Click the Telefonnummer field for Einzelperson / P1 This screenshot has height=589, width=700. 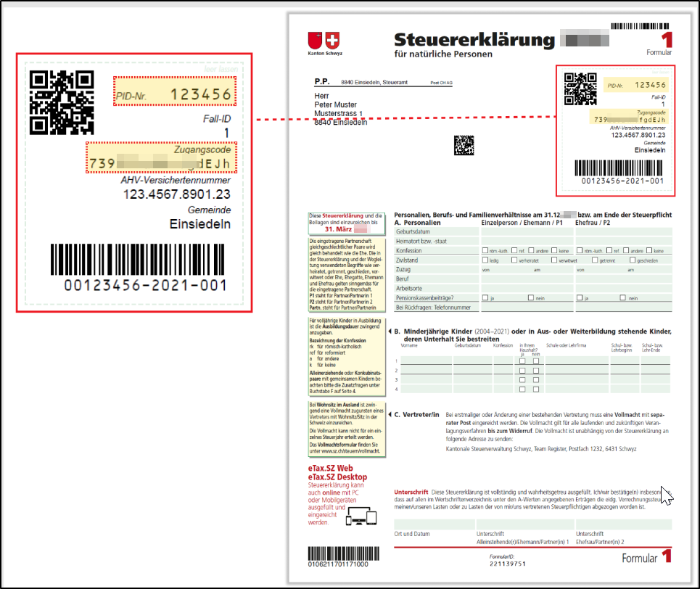tap(527, 308)
